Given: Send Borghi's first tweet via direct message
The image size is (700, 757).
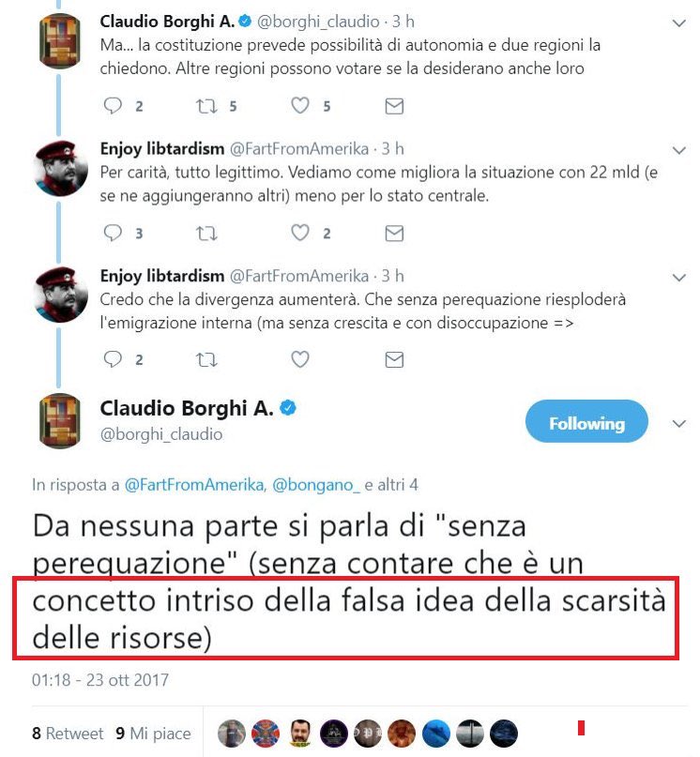Looking at the screenshot, I should pos(394,106).
